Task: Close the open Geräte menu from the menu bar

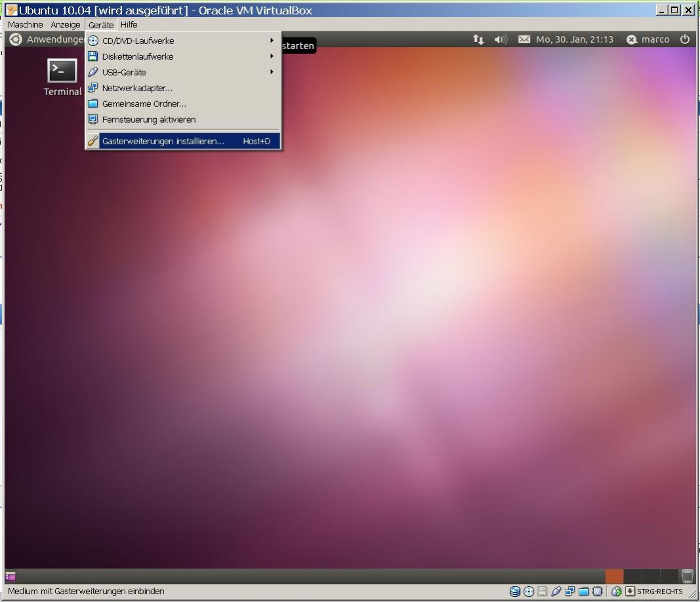Action: click(101, 25)
